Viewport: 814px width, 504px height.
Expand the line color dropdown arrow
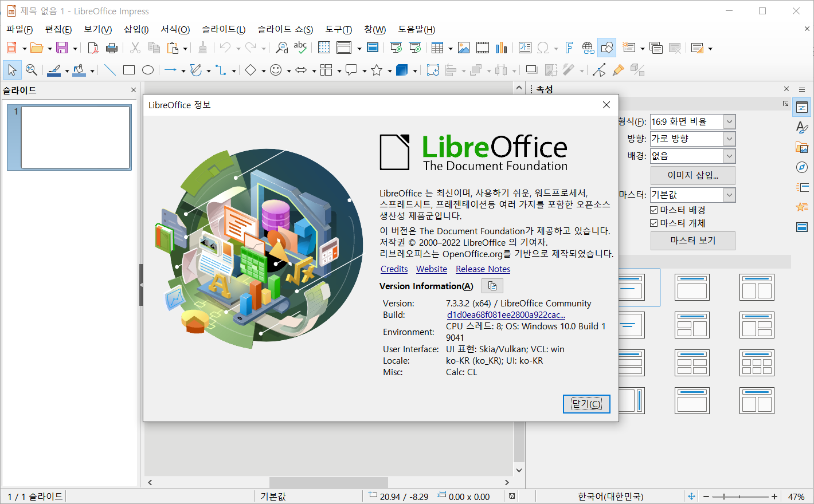67,71
